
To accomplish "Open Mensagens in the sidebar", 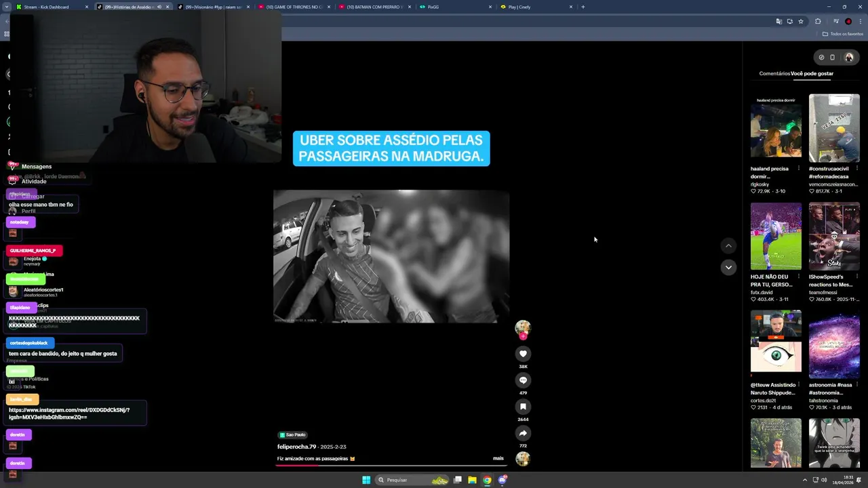I will pyautogui.click(x=37, y=167).
